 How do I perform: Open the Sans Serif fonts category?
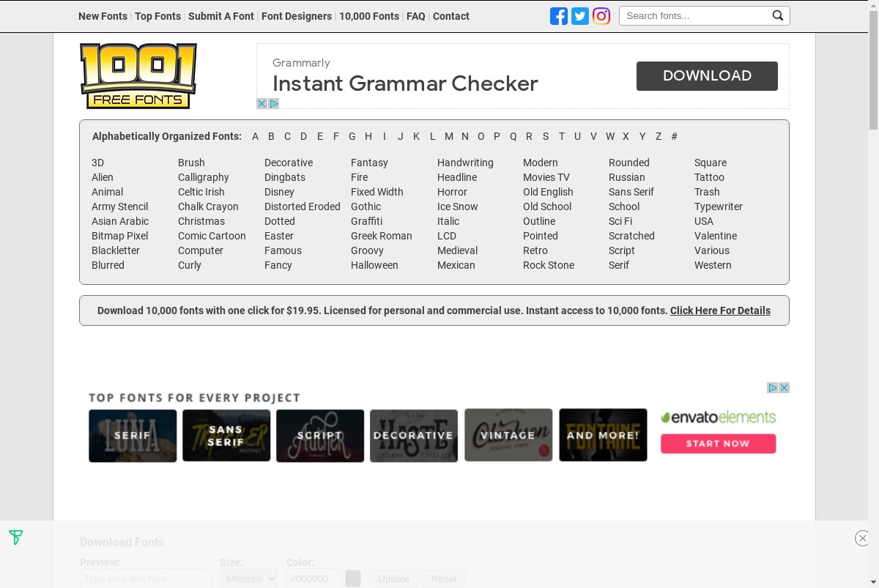point(631,192)
